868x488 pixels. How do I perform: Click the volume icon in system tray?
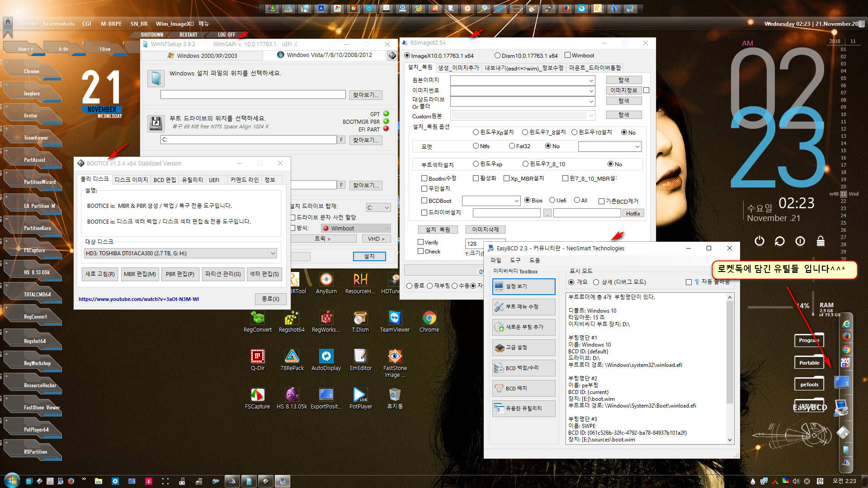[x=796, y=481]
